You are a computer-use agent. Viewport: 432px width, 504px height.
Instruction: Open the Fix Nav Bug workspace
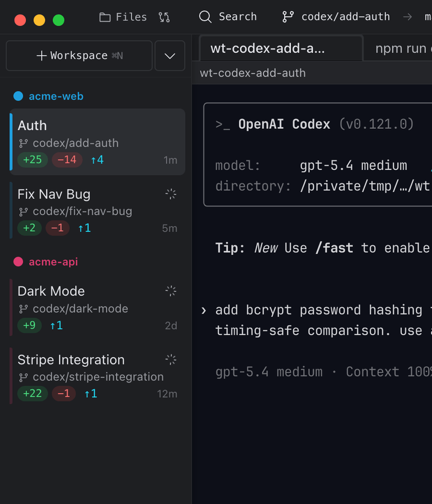coord(97,210)
